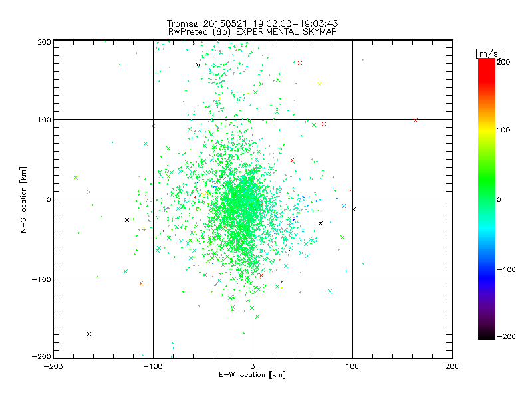Screen dimensions: 532x399
Task: Click the y-axis tick label "0"
Action: click(x=49, y=200)
